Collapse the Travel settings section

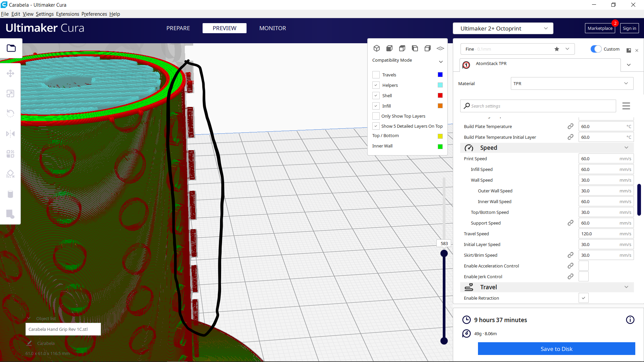(x=547, y=287)
